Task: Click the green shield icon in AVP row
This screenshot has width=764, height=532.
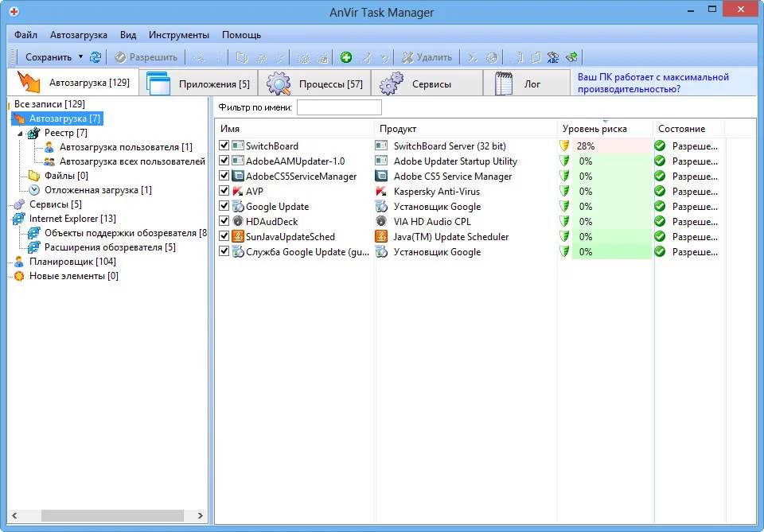Action: (564, 192)
